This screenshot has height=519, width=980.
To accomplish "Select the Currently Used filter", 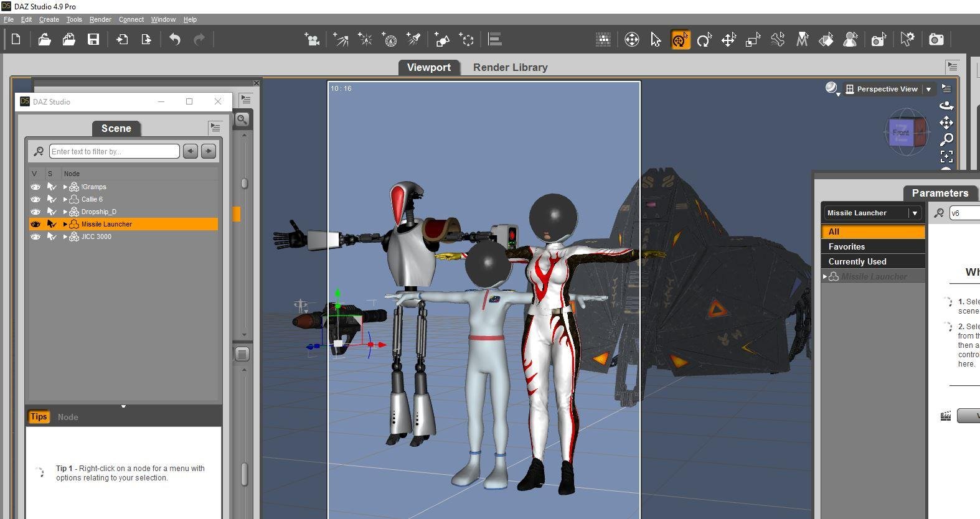I will 873,261.
